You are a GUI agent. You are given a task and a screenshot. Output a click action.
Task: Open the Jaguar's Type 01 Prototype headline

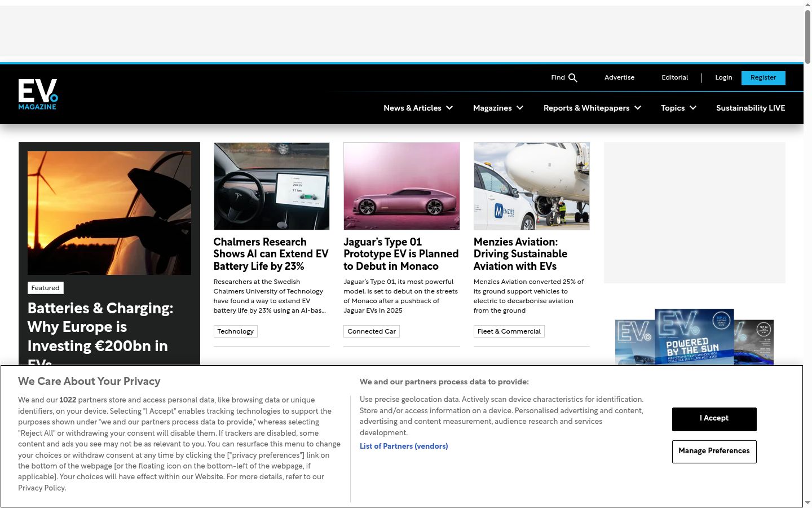pos(401,254)
